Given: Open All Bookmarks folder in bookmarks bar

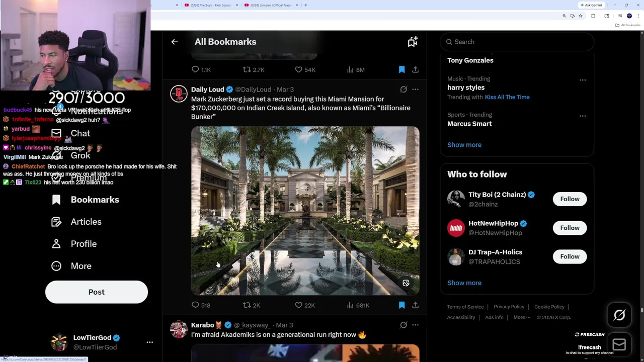Looking at the screenshot, I should point(628,25).
